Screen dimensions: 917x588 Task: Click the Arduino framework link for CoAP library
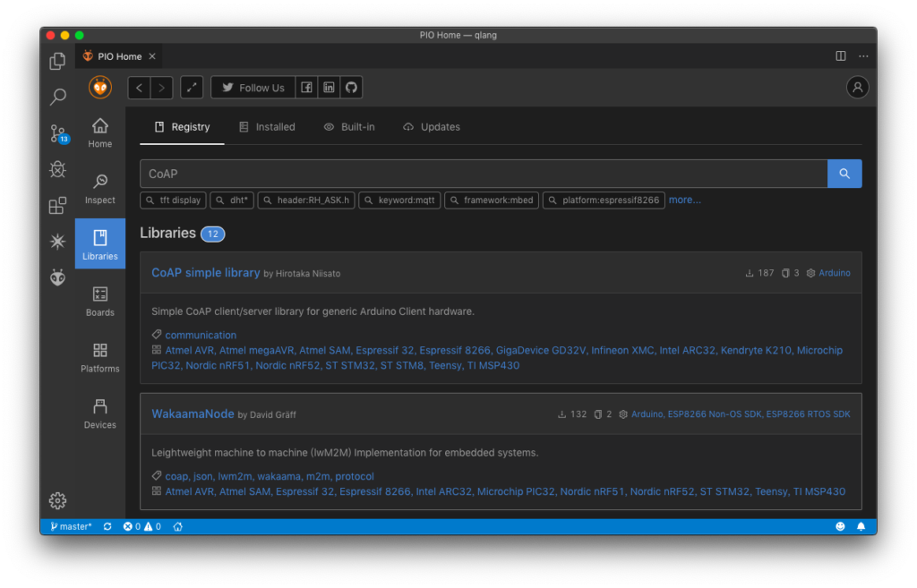(835, 273)
